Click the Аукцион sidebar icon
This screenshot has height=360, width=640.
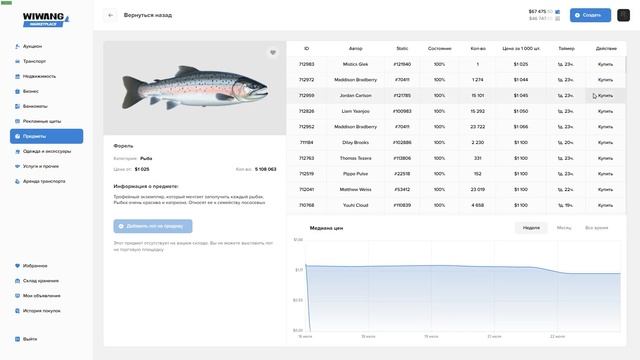click(17, 46)
